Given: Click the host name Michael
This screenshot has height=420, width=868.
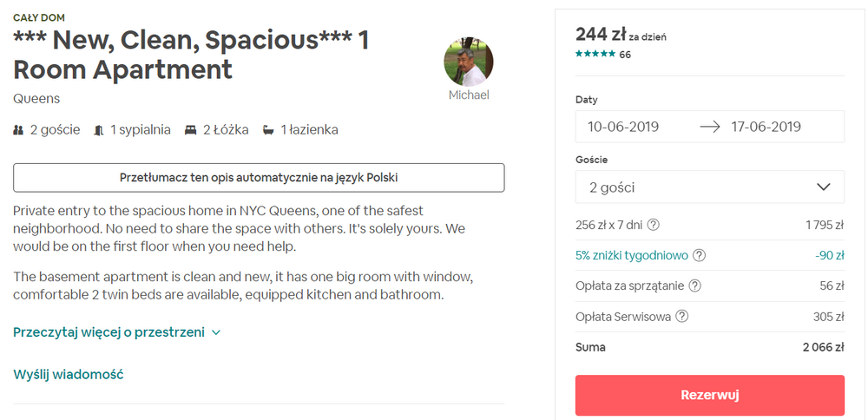Looking at the screenshot, I should pos(469,95).
